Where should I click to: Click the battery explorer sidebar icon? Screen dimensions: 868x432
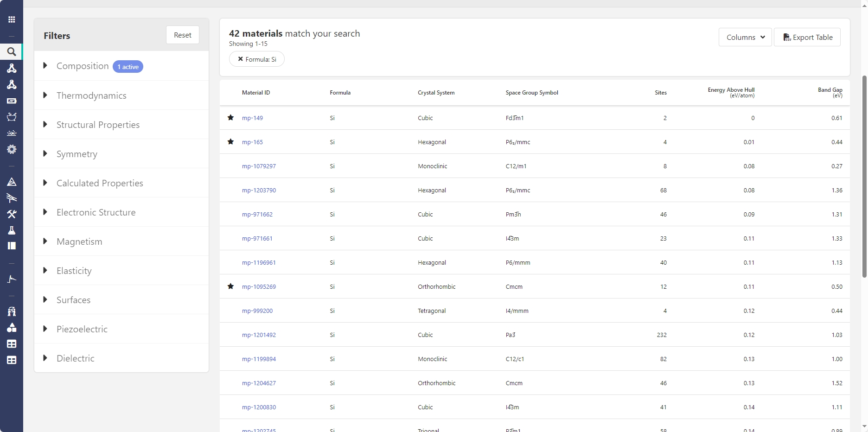pos(12,101)
